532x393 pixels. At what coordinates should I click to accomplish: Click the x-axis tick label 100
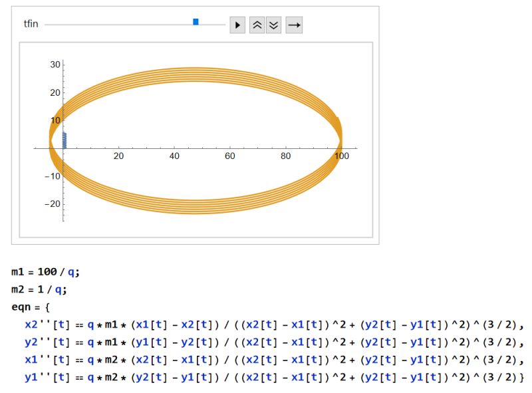coord(342,156)
